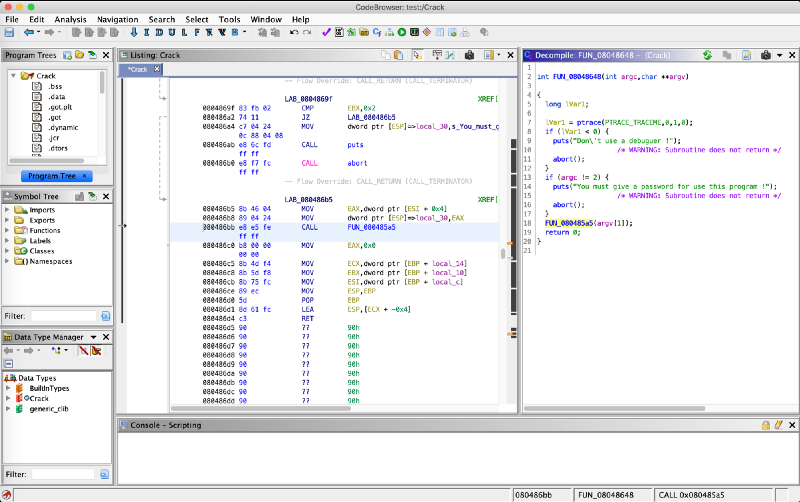Open the bookmark type dropdown arrow

pyautogui.click(x=244, y=32)
